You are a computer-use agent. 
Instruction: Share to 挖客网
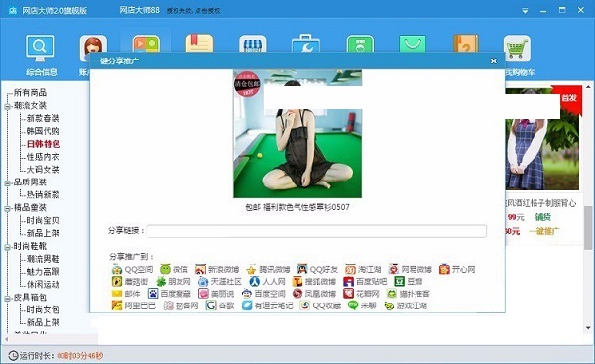click(x=180, y=305)
